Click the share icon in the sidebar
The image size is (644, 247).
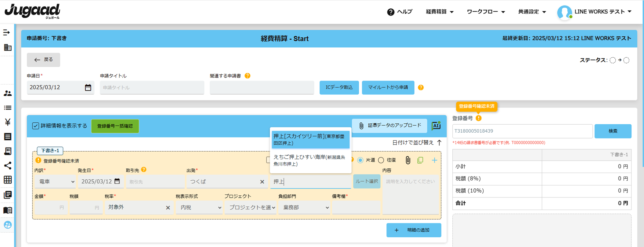pos(8,166)
